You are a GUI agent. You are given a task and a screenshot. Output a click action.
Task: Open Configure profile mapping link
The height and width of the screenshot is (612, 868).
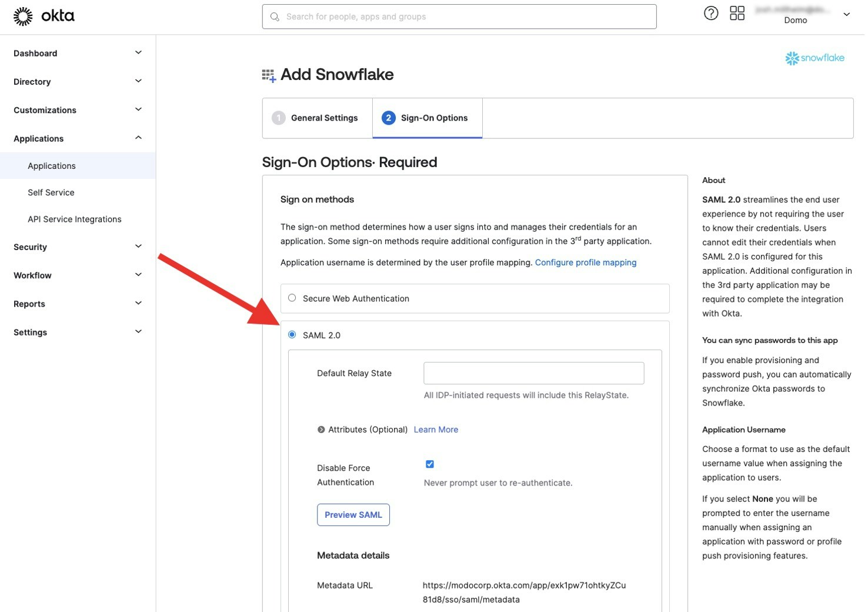point(586,262)
